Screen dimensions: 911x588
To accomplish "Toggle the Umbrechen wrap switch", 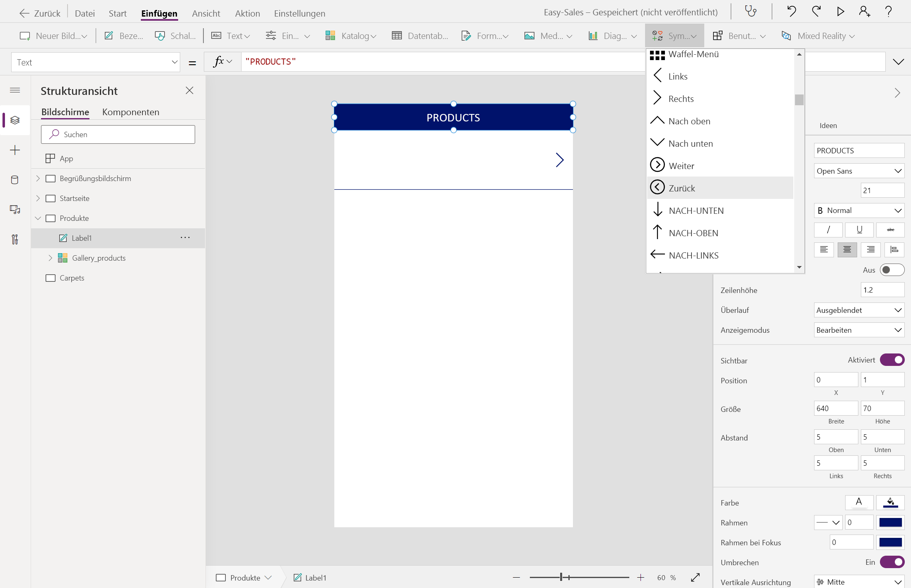I will point(892,562).
